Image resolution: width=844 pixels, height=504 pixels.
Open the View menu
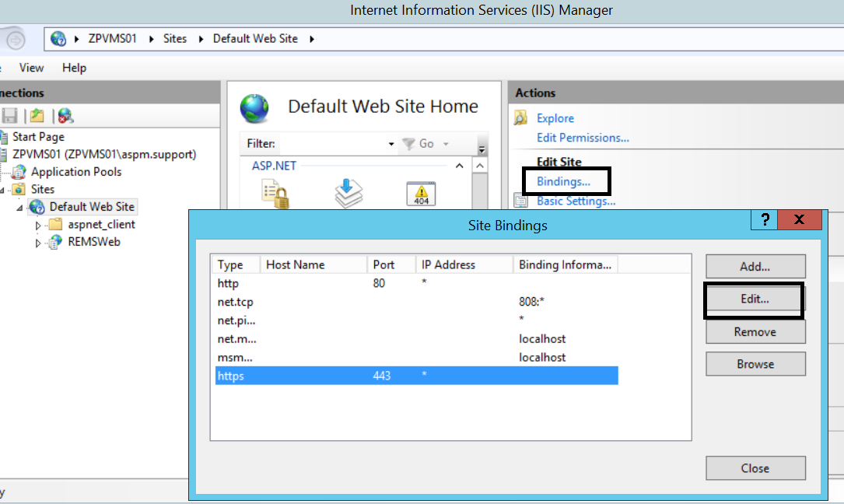click(31, 68)
